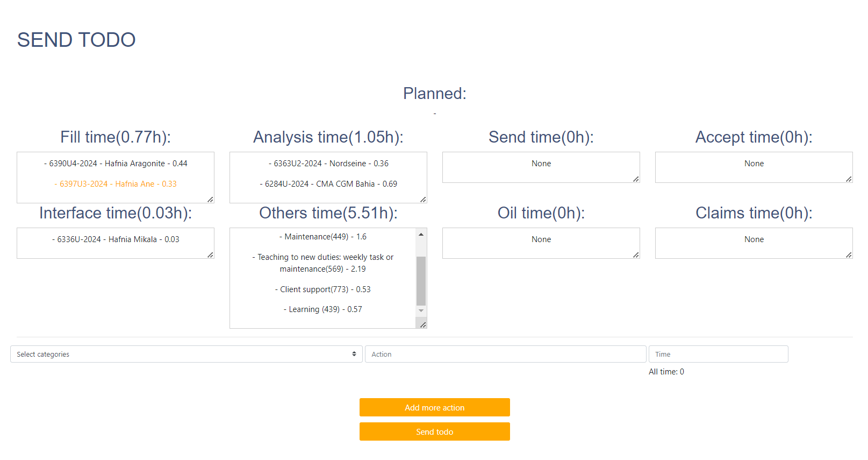The width and height of the screenshot is (868, 460).
Task: Click the CMA CGM Bahia analysis entry
Action: [x=328, y=184]
